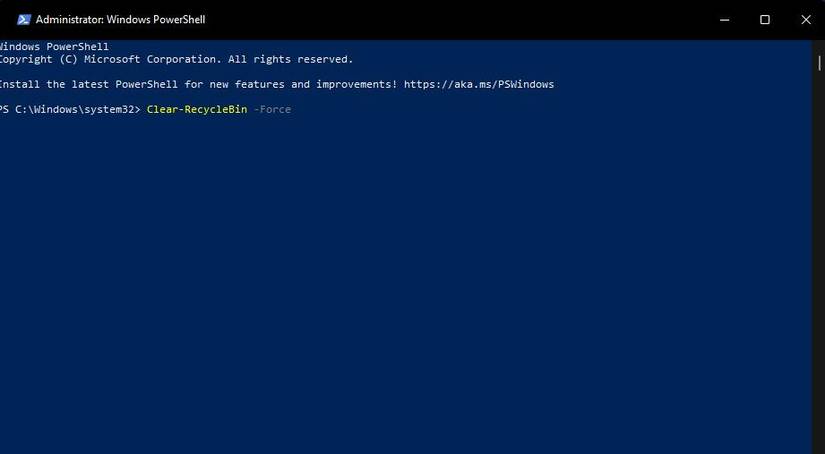Click the Clear-RecycleBin command text
Image resolution: width=825 pixels, height=454 pixels.
[197, 109]
